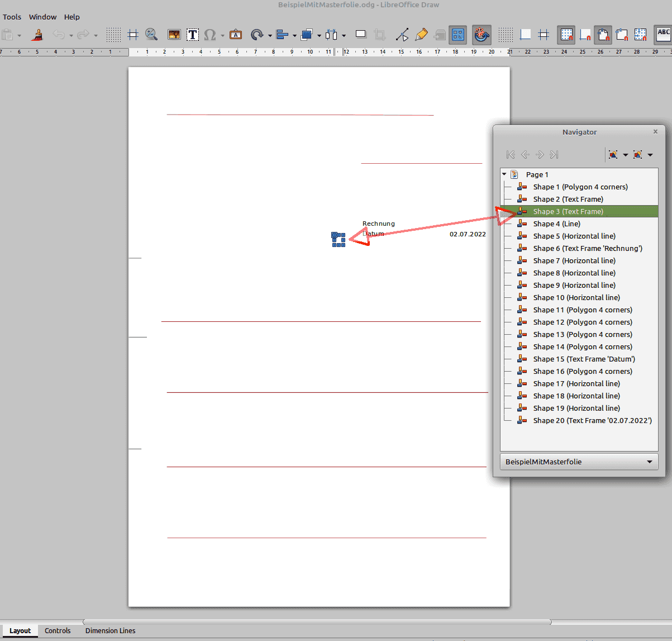Close the Navigator panel
The width and height of the screenshot is (672, 641).
coord(655,132)
